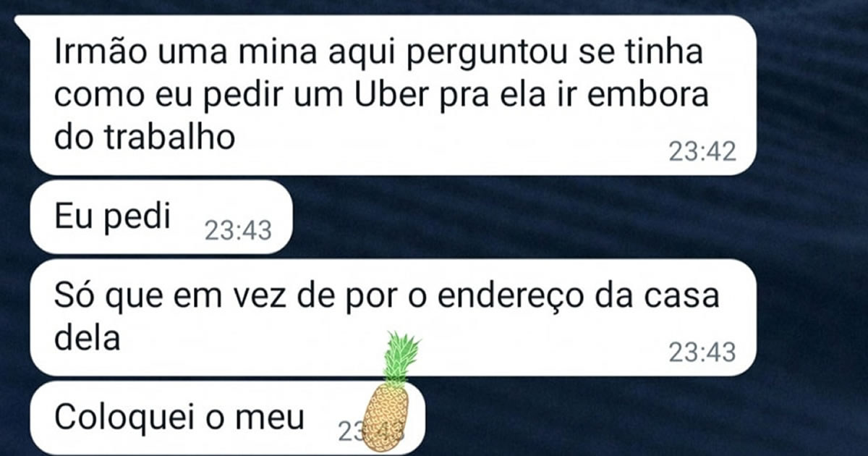Click the 23:43 timestamp beside "Eu pedi"
Image resolution: width=868 pixels, height=456 pixels.
[x=237, y=230]
